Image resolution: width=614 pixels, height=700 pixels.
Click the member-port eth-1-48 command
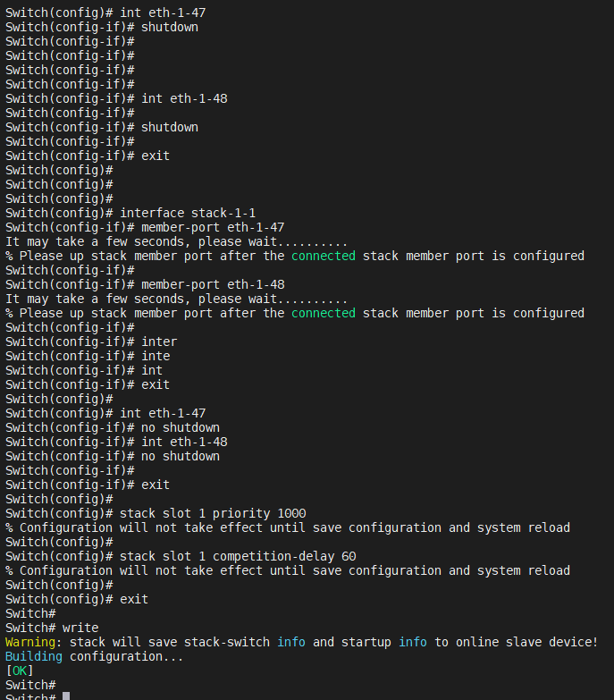pos(213,284)
